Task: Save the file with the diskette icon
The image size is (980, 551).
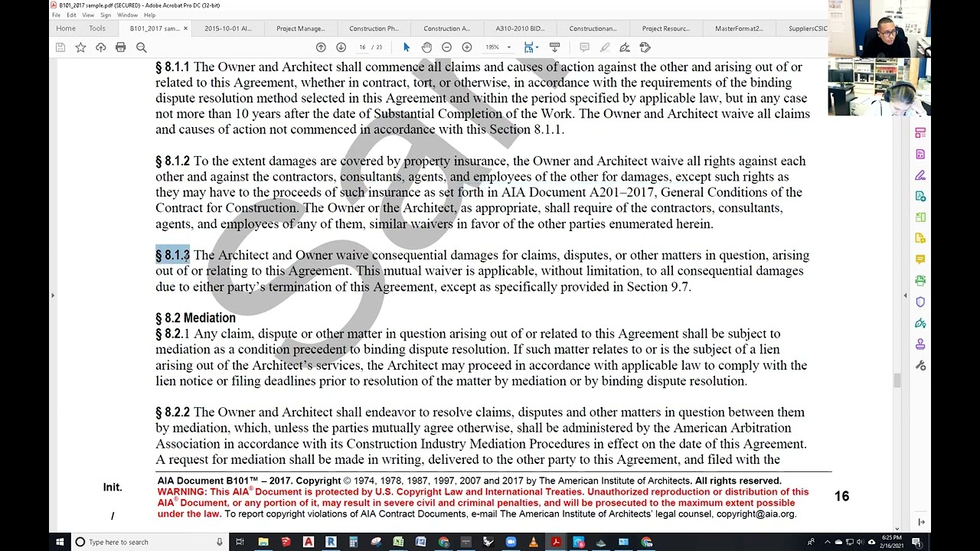Action: [60, 47]
